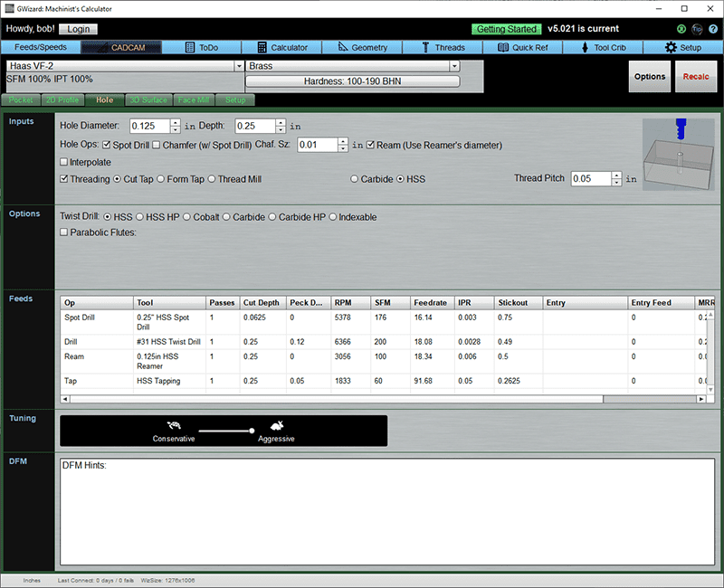
Task: Click the Threads tab thread icon
Action: point(425,47)
